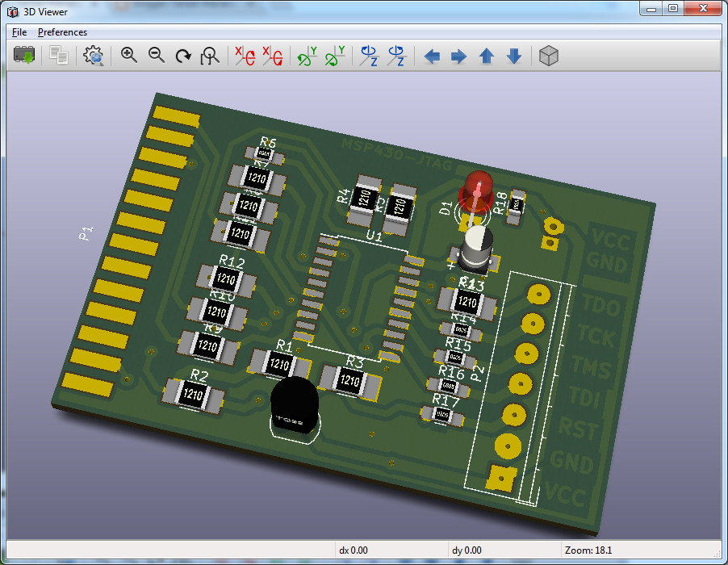Click the R12 resistor label
Screen dimensions: 728x565
point(232,262)
